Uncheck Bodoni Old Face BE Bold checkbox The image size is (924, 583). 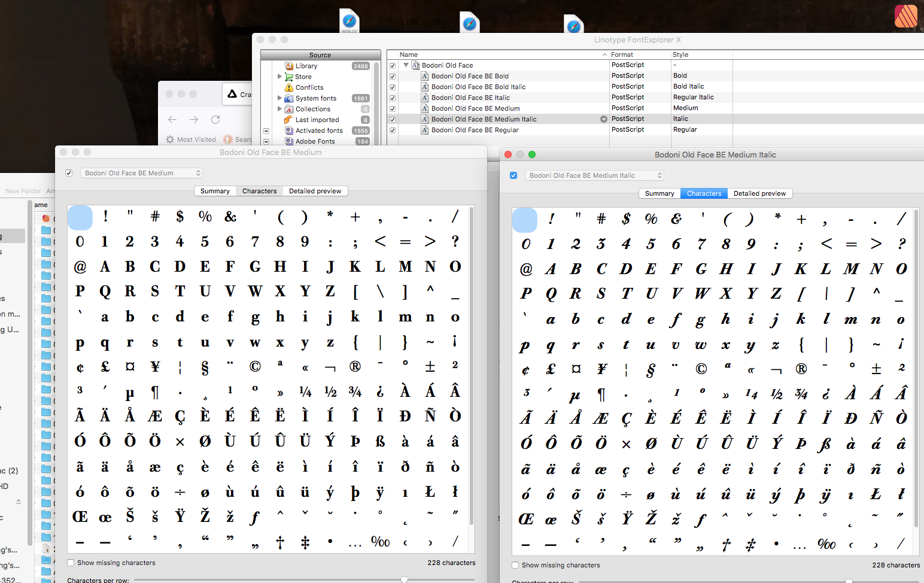click(x=393, y=77)
